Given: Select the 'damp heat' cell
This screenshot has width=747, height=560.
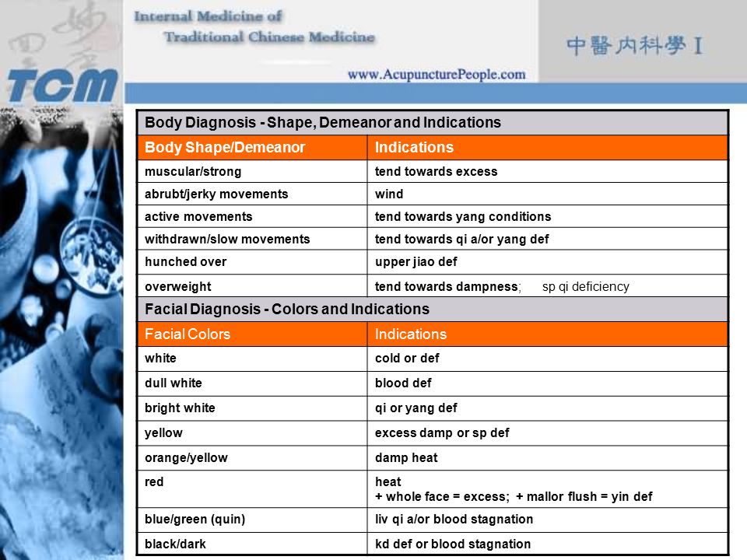Looking at the screenshot, I should [547, 457].
